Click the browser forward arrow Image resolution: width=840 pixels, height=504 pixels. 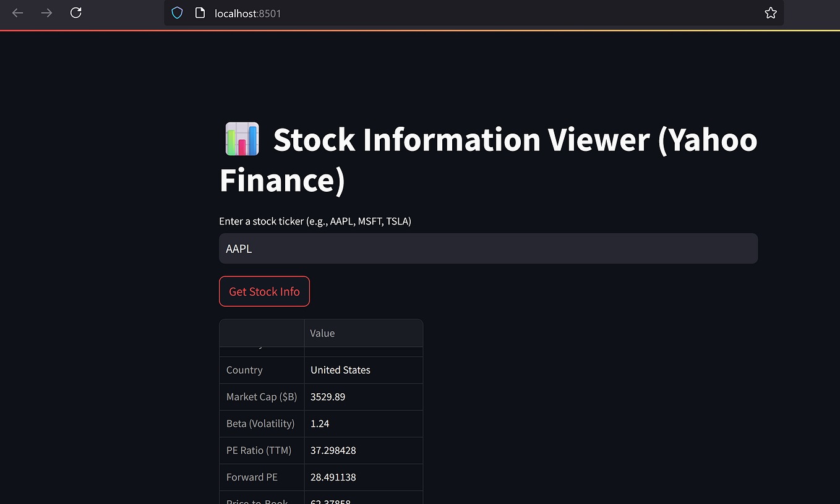click(x=46, y=12)
